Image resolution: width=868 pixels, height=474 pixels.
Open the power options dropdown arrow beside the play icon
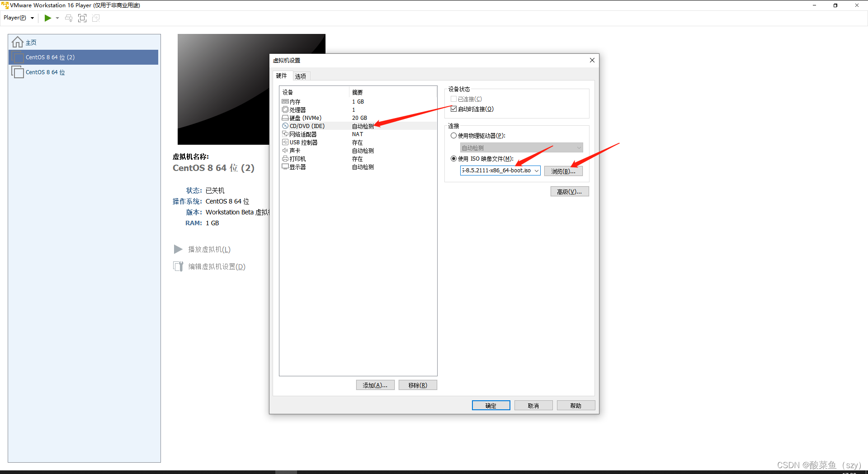[x=57, y=18]
